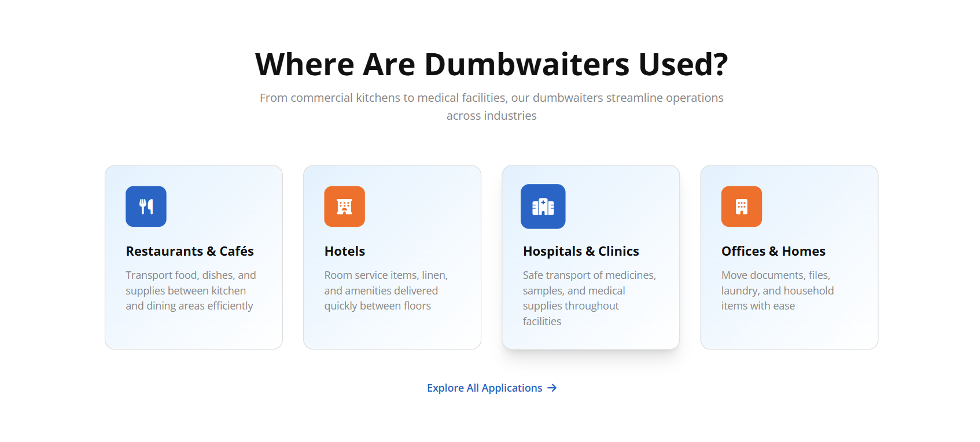The width and height of the screenshot is (980, 442).
Task: Click the 'Transport food, dishes' description text
Action: point(190,290)
